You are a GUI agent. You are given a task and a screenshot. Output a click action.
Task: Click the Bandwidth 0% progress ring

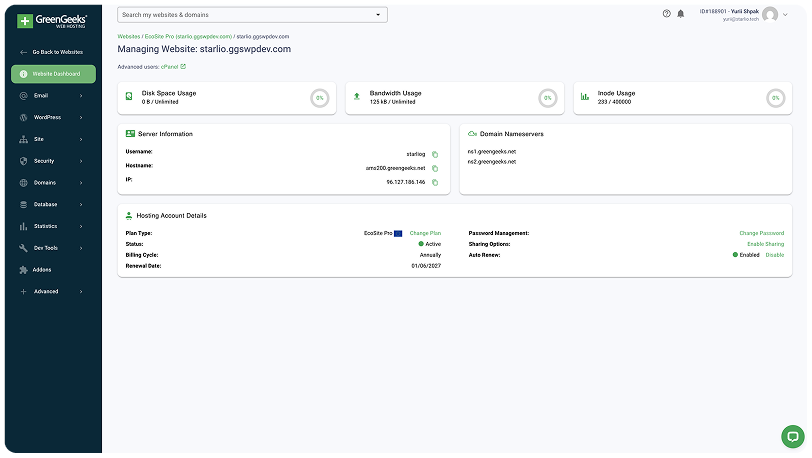tap(547, 98)
